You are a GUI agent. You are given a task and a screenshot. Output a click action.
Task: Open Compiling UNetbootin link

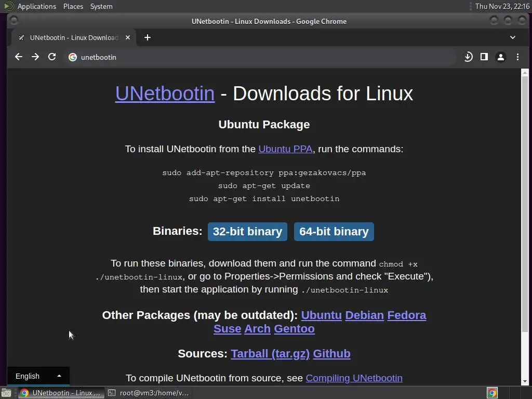(354, 378)
